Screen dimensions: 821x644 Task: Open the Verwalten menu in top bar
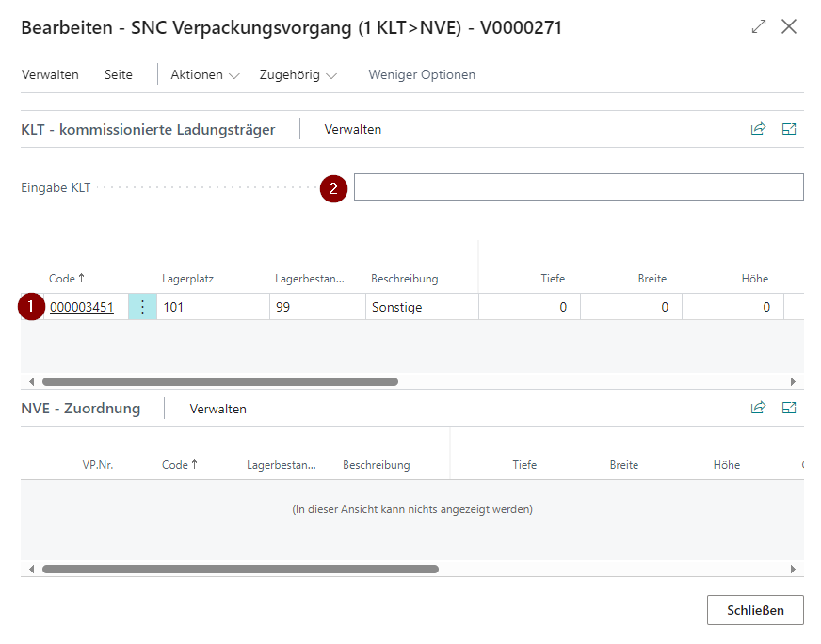[x=50, y=75]
